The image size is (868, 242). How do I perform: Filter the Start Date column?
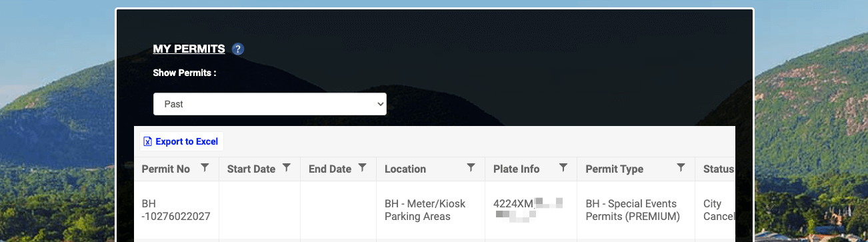point(287,168)
